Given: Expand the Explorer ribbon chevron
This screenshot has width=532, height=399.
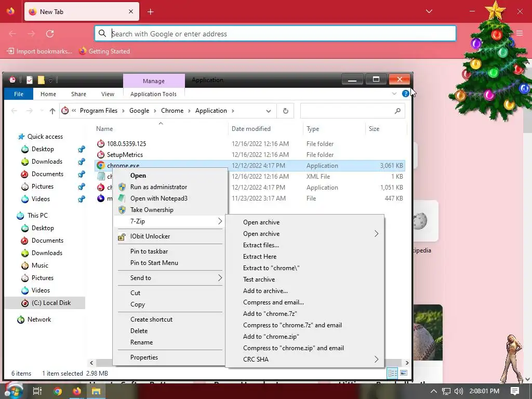Looking at the screenshot, I should 394,94.
